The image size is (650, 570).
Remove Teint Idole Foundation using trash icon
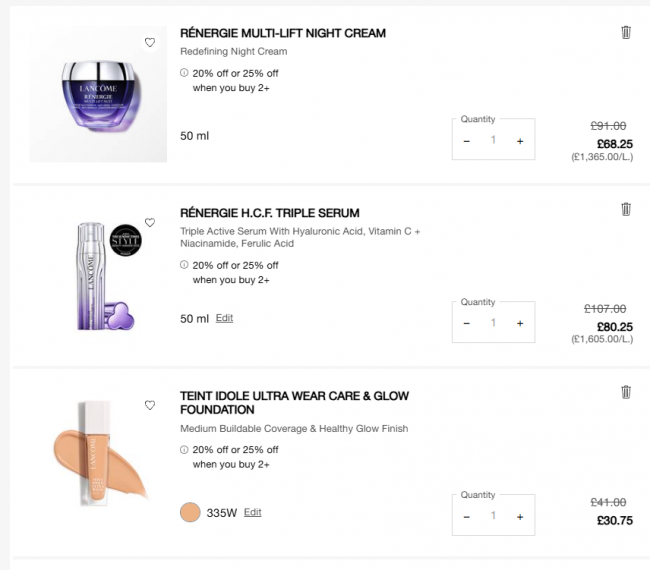(626, 392)
